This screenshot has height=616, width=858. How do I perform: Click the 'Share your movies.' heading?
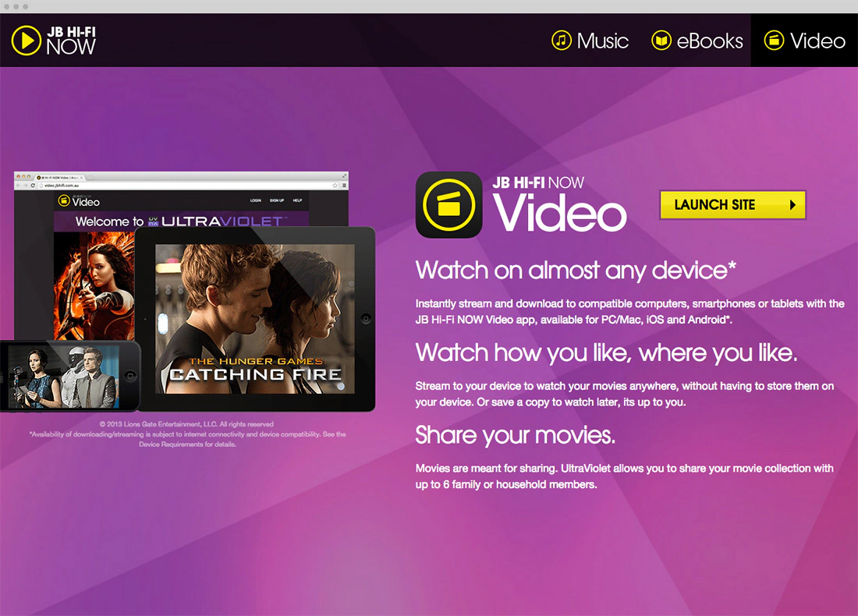coord(516,435)
